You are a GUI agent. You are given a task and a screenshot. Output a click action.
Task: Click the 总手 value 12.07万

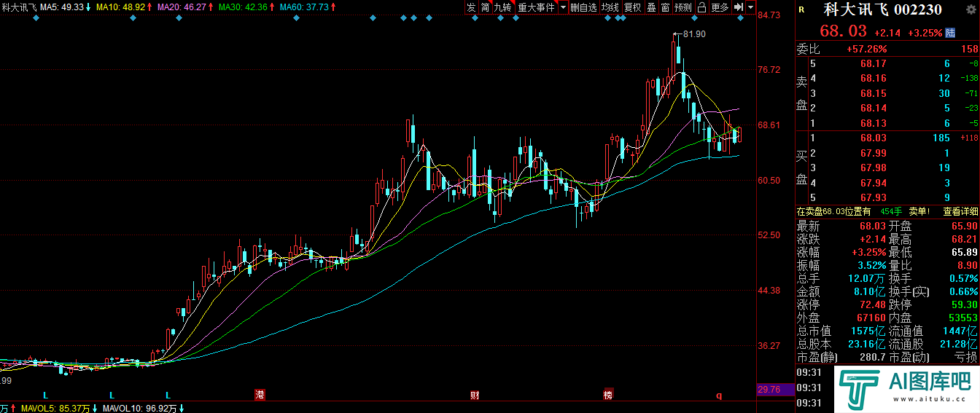coord(868,278)
